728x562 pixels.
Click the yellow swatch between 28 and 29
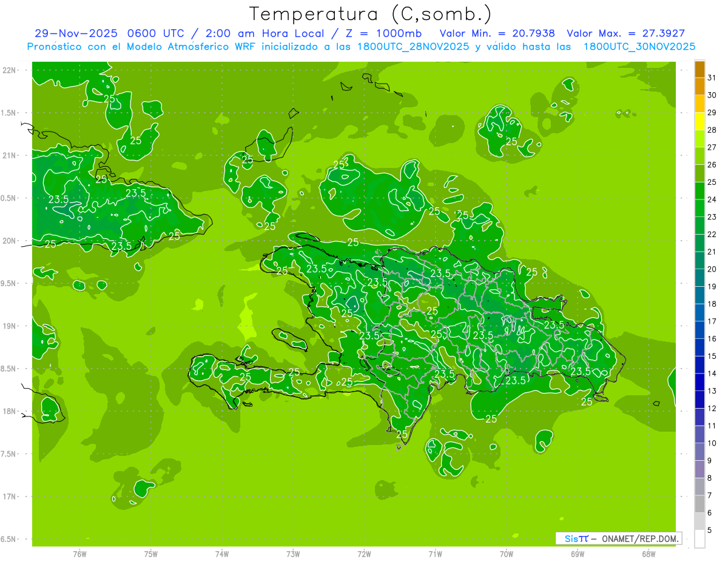(x=699, y=121)
